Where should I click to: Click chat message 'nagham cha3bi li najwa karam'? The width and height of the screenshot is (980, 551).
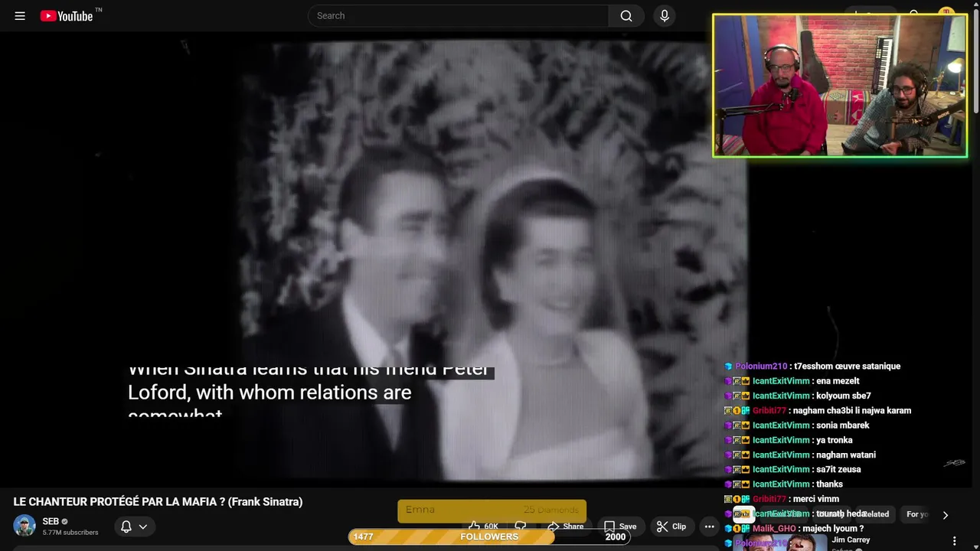pos(852,411)
